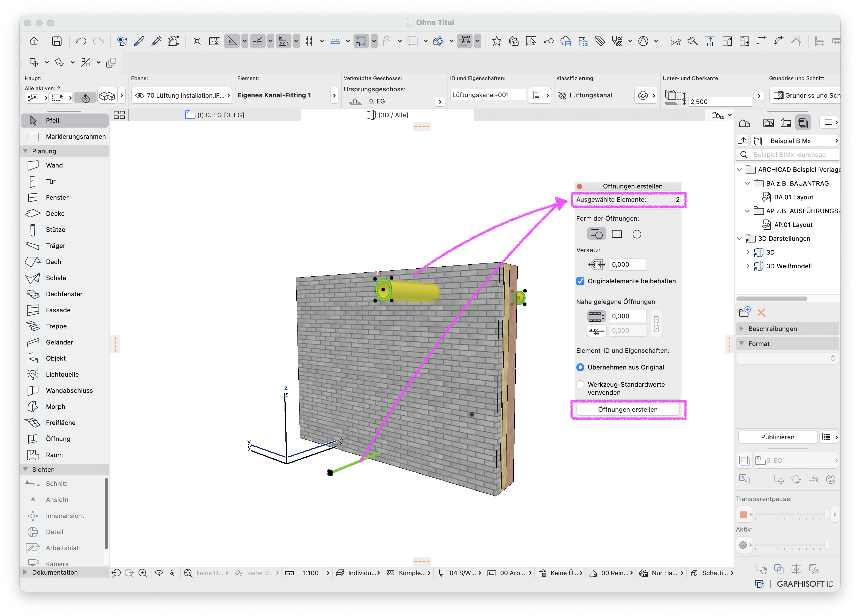Viewport: 860px width, 616px height.
Task: Collapse ARCHICAD Beispiel-Vorlage folder
Action: pyautogui.click(x=739, y=170)
